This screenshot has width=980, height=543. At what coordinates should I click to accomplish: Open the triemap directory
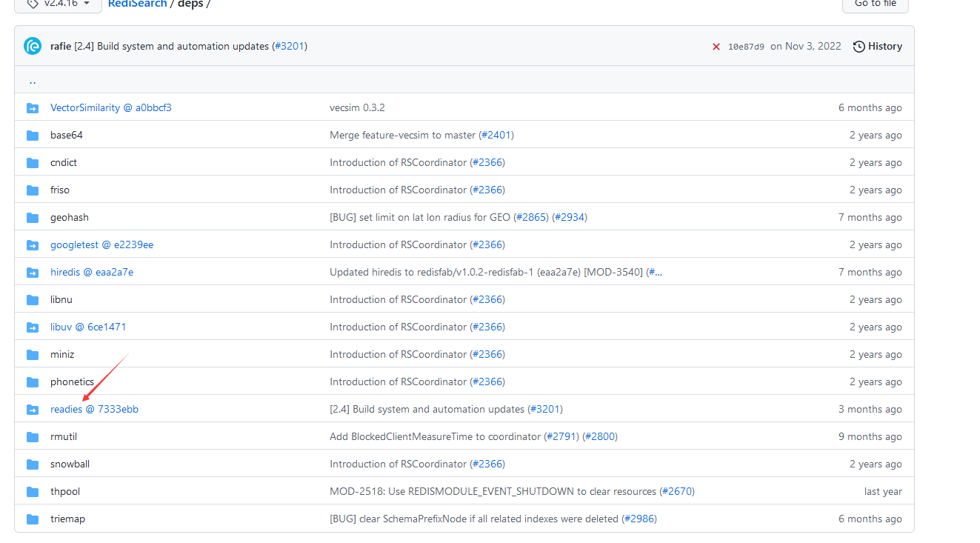[68, 519]
